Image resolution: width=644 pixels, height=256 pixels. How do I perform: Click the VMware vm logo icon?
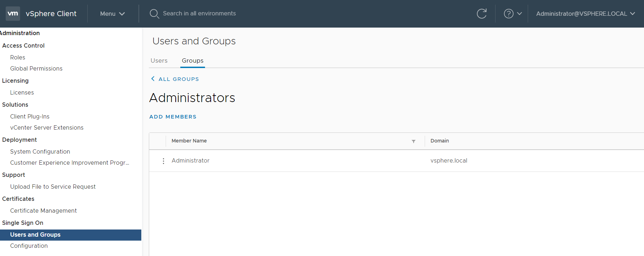click(x=13, y=14)
